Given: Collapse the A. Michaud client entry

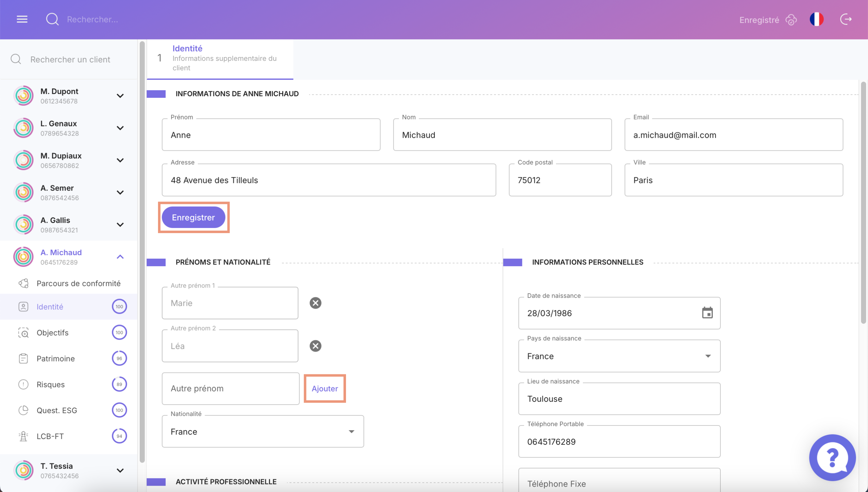Looking at the screenshot, I should click(x=120, y=256).
